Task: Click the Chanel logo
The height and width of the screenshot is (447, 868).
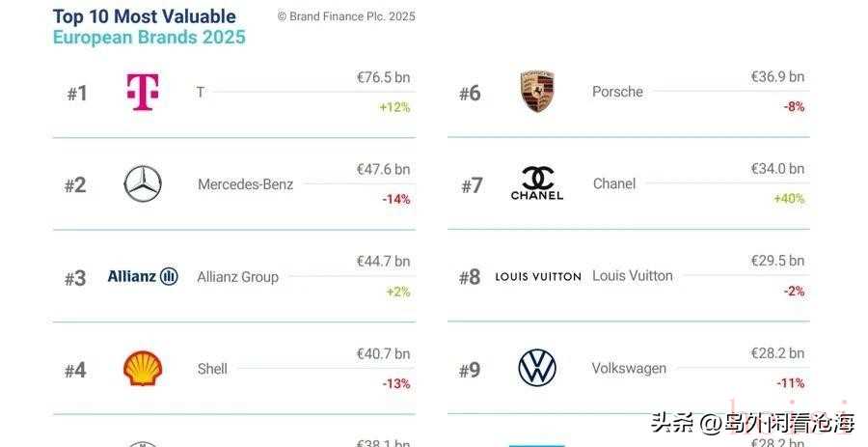Action: (x=537, y=183)
